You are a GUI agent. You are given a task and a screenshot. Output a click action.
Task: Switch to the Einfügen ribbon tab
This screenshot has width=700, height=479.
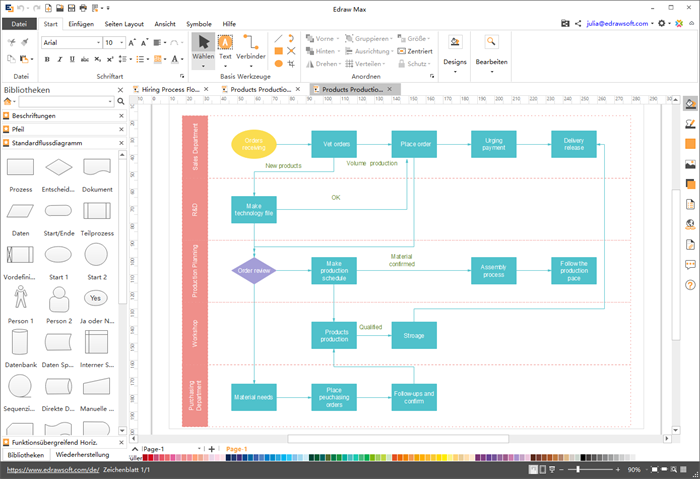82,23
